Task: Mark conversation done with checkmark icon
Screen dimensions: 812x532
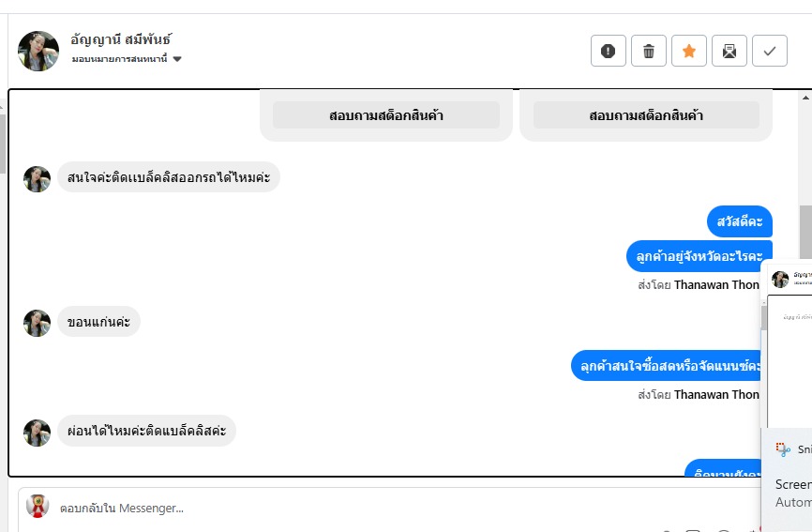Action: point(770,52)
